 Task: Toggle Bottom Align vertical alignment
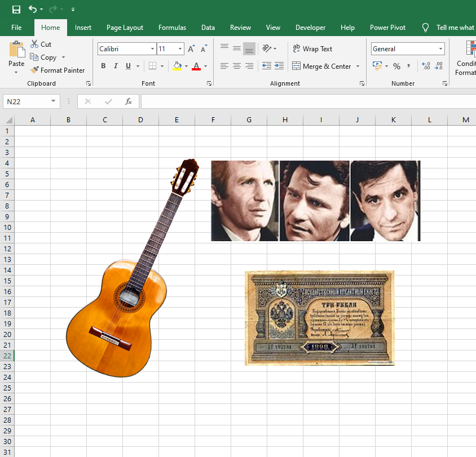coord(249,48)
